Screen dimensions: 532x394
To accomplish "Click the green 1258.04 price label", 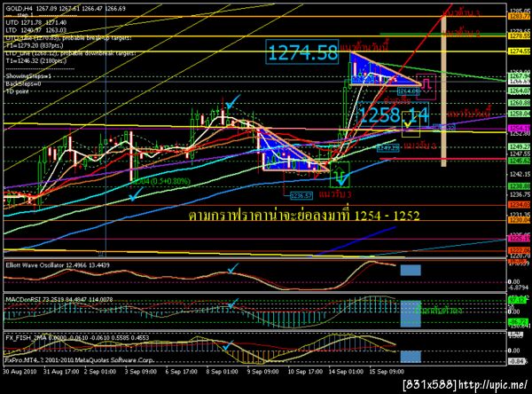I will (x=519, y=114).
